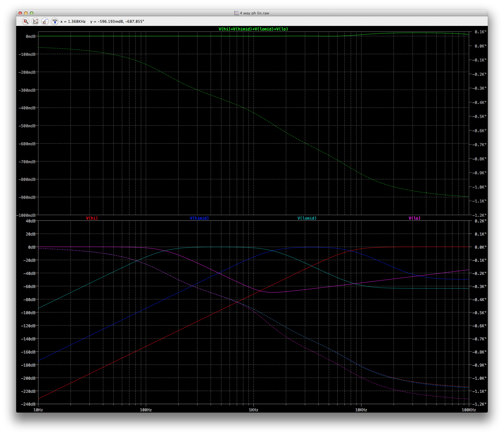Click the autorange vertical axis icon

pos(35,21)
